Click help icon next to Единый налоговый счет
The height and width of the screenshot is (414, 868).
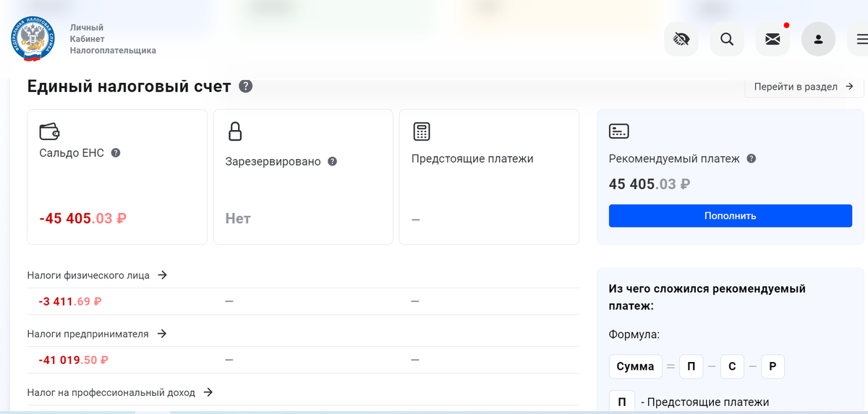pos(246,87)
